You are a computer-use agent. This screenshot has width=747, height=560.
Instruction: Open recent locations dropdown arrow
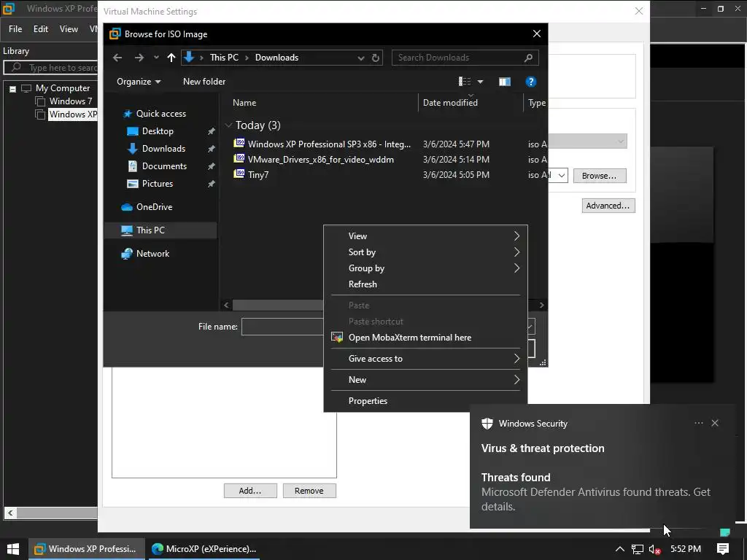click(156, 58)
